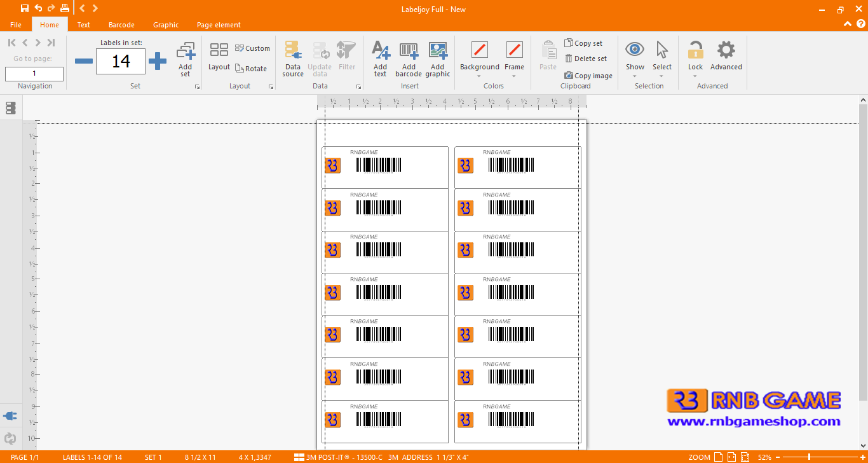This screenshot has width=868, height=463.
Task: Switch to the Graphic tab
Action: click(166, 25)
